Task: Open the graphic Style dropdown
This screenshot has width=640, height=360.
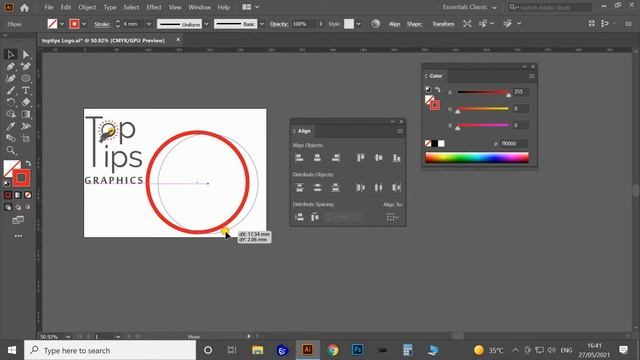Action: (x=358, y=24)
